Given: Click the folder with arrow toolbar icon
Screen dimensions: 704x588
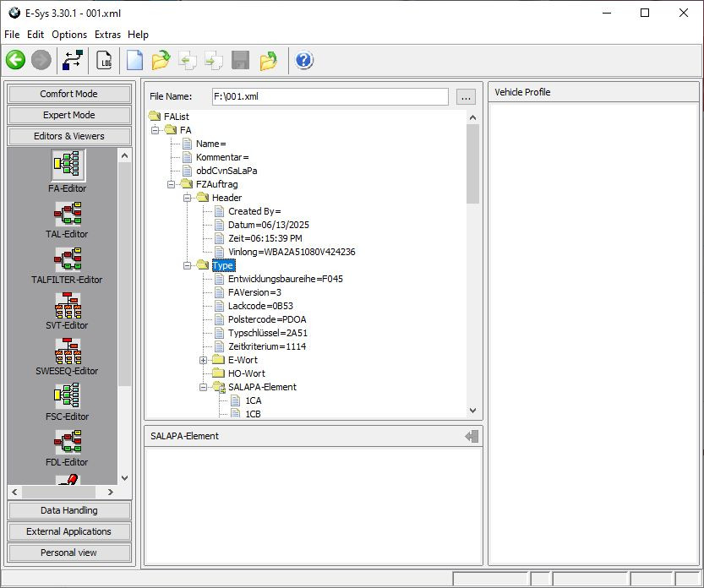Looking at the screenshot, I should pyautogui.click(x=269, y=60).
